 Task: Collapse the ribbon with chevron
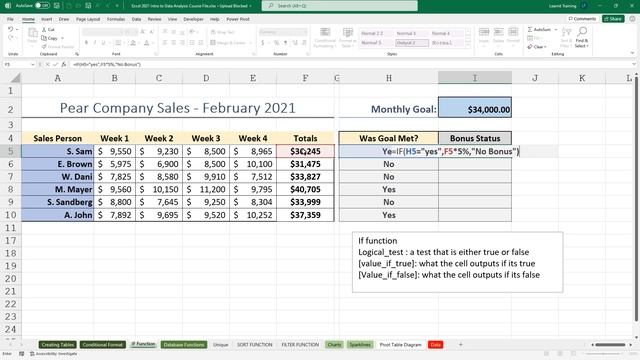[632, 53]
